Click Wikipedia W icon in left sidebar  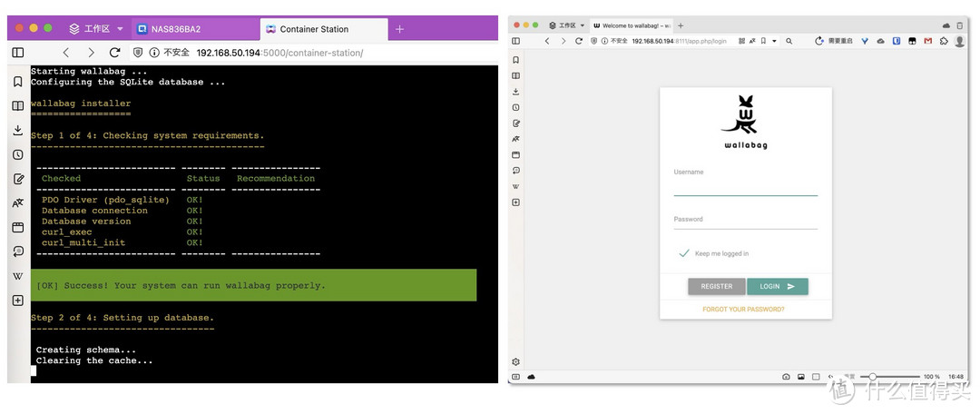(17, 276)
